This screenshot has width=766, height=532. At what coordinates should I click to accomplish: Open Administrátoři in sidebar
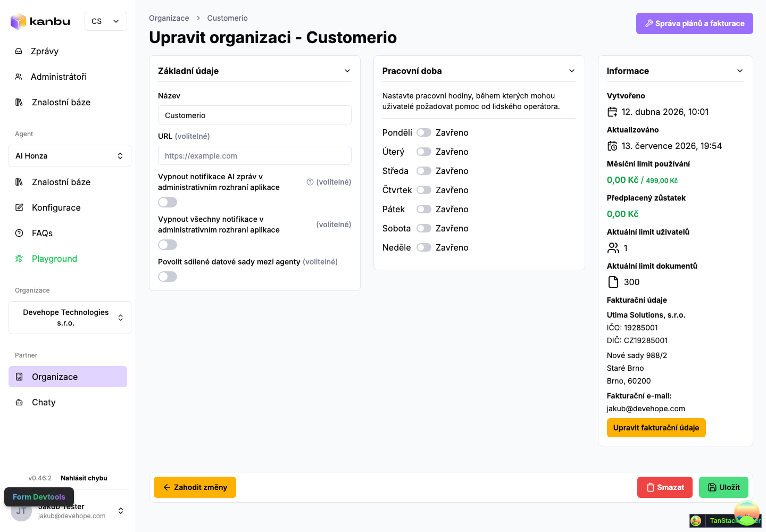coord(68,77)
